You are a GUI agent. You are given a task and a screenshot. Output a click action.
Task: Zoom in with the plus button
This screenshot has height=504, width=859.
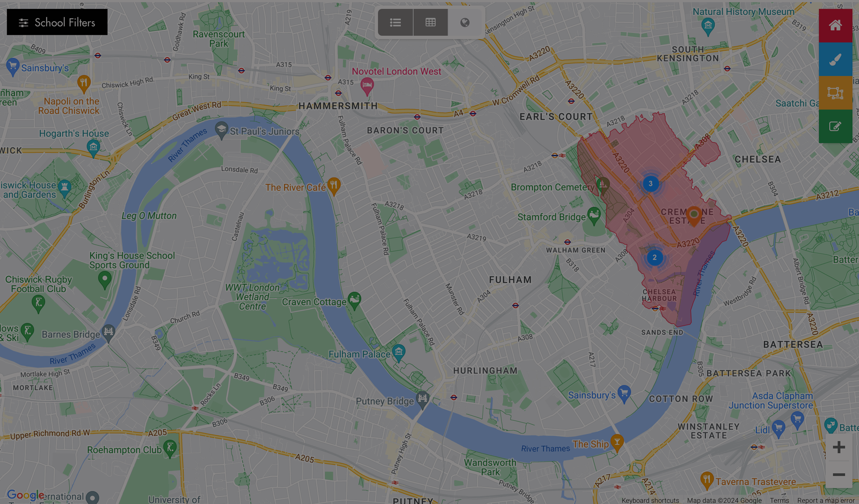pos(839,447)
